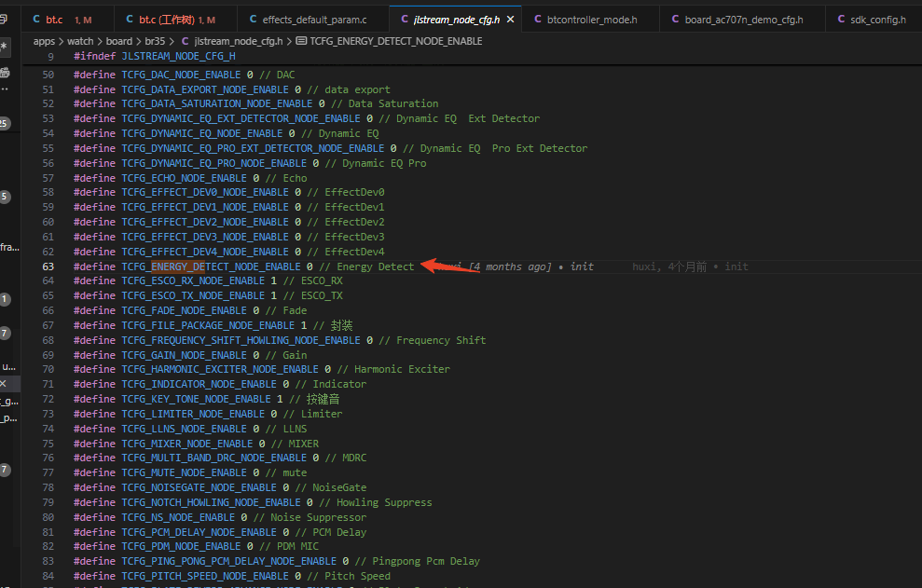Click the TCFG_PCM_DELAY_NODE_ENABLE macro
Screen dimensions: 922x588
click(199, 532)
